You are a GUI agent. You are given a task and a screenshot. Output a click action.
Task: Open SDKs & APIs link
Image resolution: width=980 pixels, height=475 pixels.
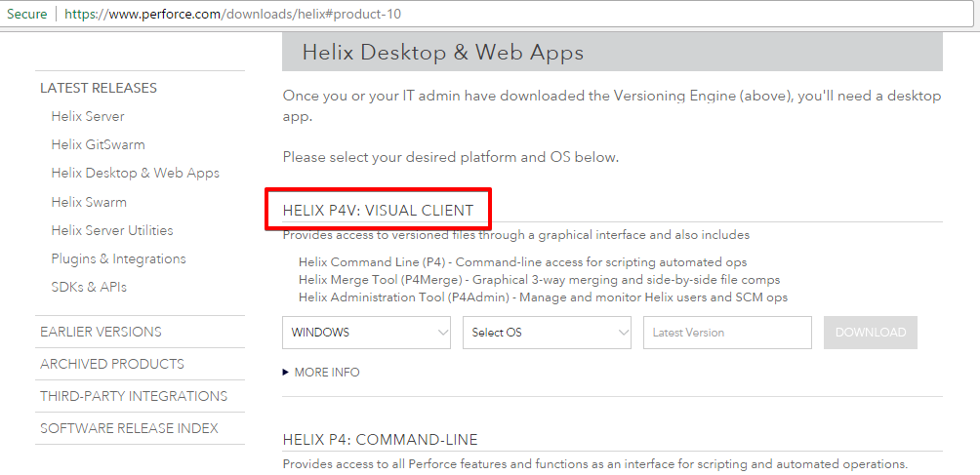pyautogui.click(x=89, y=287)
